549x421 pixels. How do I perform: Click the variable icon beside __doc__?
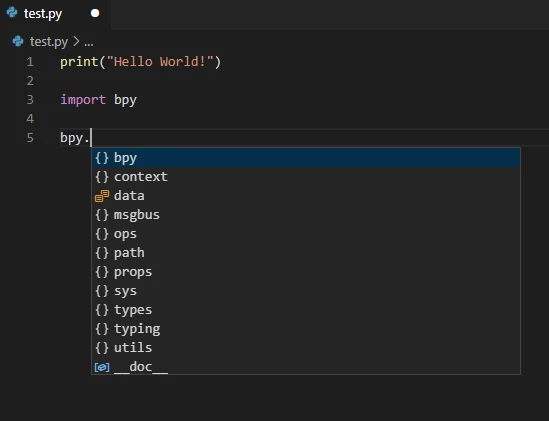pos(102,367)
